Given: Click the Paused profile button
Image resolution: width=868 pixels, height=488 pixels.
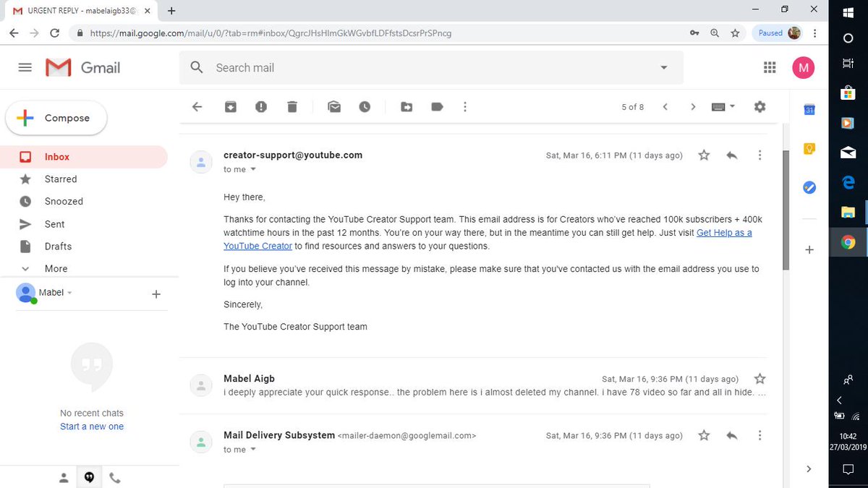Looking at the screenshot, I should tap(778, 33).
